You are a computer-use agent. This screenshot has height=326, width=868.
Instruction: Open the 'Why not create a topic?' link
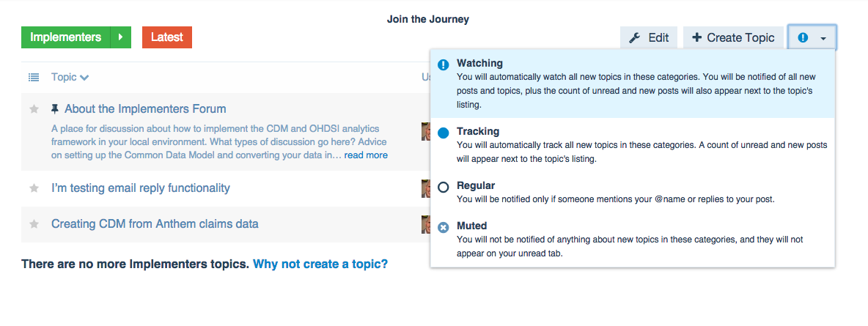(320, 264)
